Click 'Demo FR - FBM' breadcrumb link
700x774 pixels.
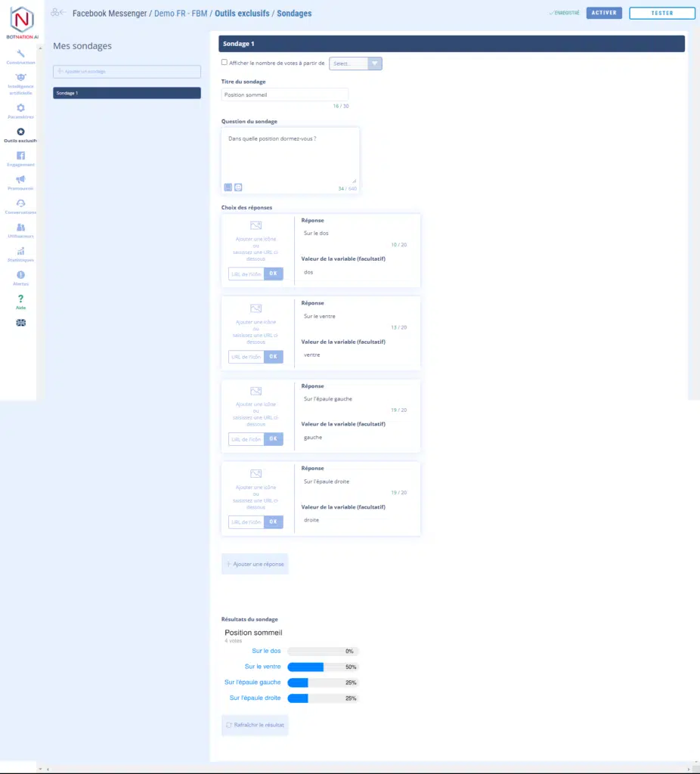181,13
